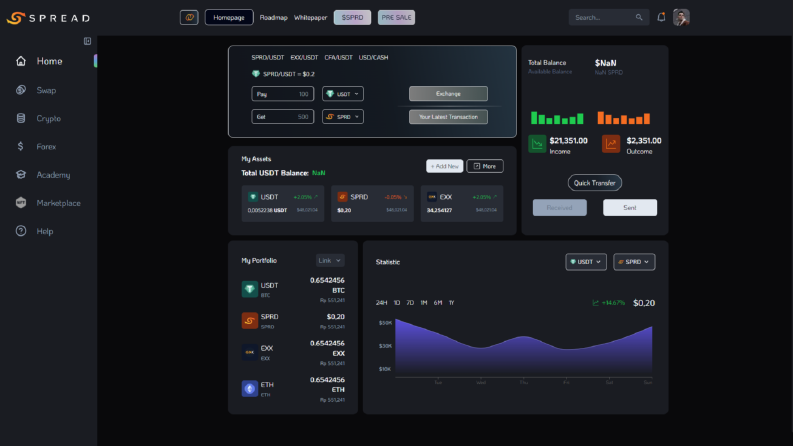The height and width of the screenshot is (446, 793).
Task: Open Academy in the sidebar
Action: [53, 175]
